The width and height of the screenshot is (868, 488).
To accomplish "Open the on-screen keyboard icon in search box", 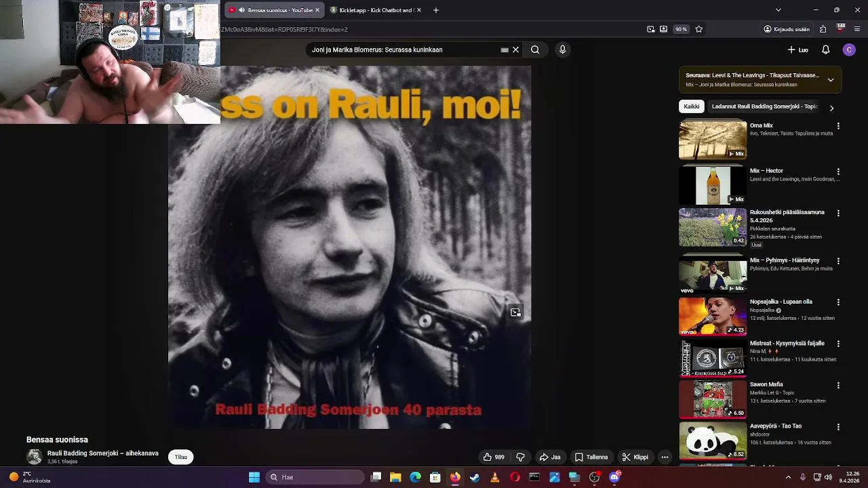I will tap(505, 49).
